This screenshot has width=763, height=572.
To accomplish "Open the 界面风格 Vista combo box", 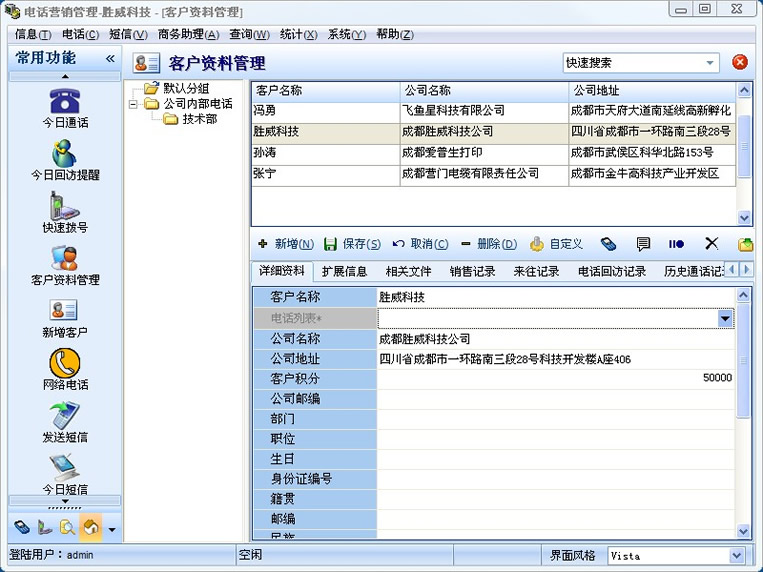I will click(x=736, y=556).
